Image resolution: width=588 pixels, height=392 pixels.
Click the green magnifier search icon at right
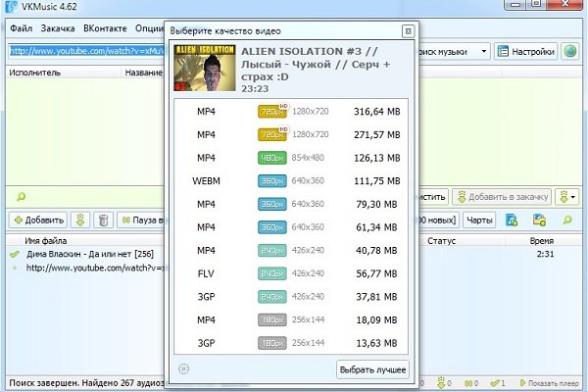pyautogui.click(x=567, y=220)
